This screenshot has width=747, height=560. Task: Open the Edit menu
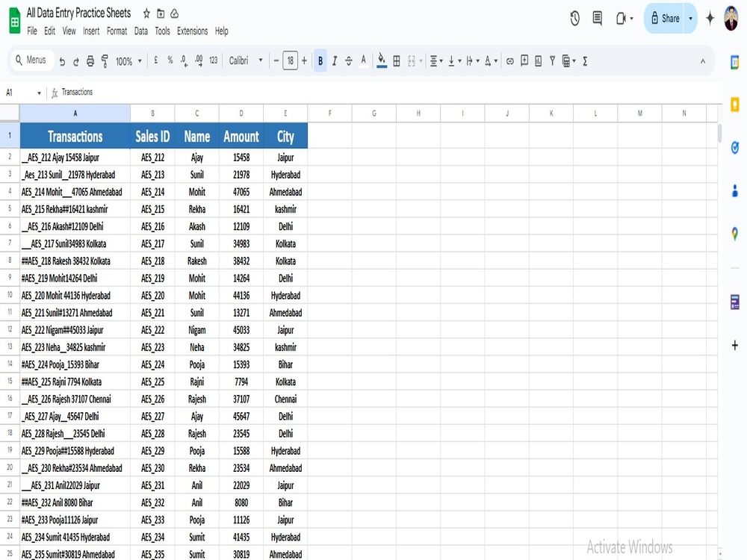[49, 31]
